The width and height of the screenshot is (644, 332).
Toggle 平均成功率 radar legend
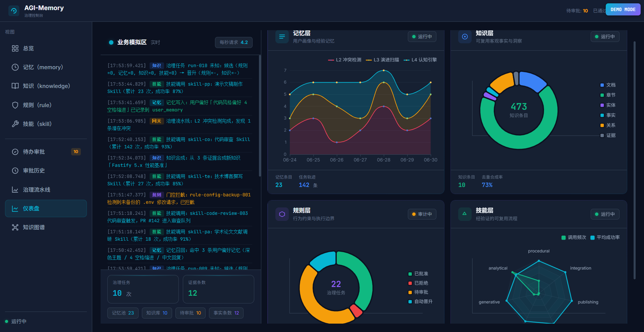(605, 237)
